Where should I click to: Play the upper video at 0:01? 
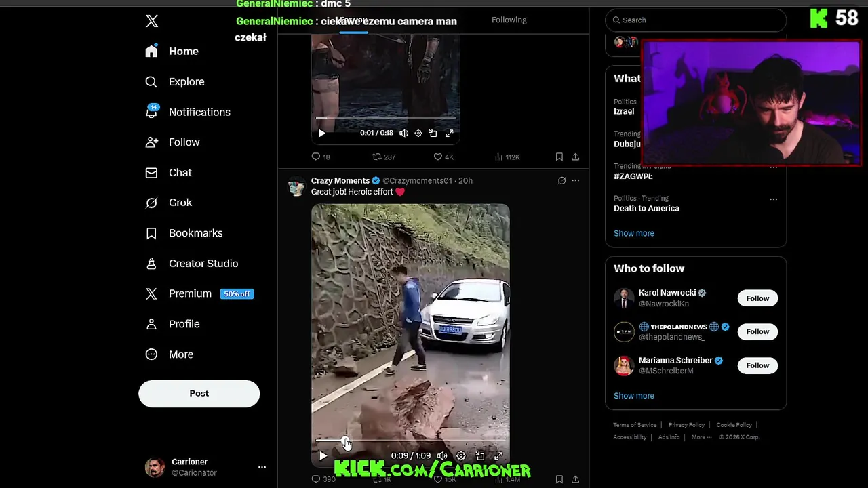pyautogui.click(x=322, y=134)
